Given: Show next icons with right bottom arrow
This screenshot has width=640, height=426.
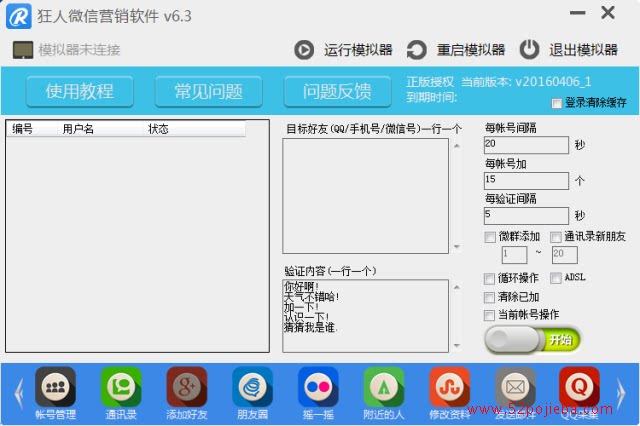Looking at the screenshot, I should (x=620, y=394).
